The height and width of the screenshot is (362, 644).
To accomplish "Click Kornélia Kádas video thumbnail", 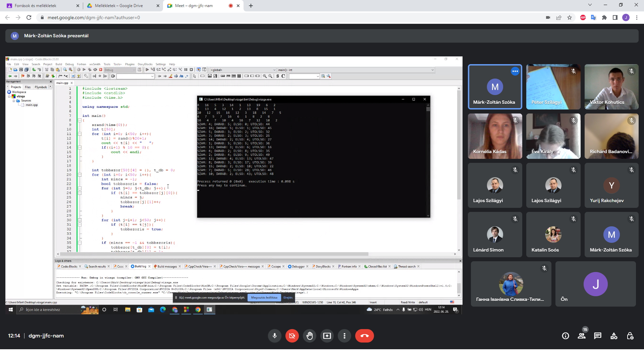I will pyautogui.click(x=495, y=136).
